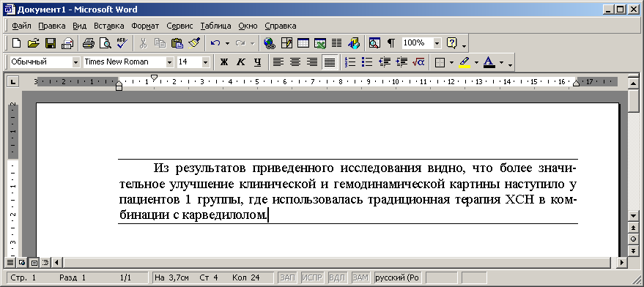Align the paragraph to the right
This screenshot has width=644, height=287.
point(313,62)
